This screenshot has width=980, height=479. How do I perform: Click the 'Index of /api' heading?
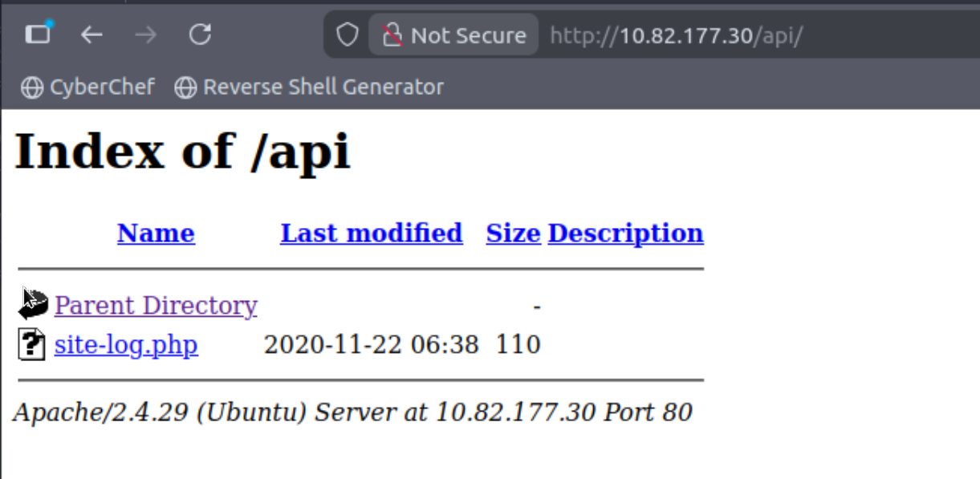[183, 150]
